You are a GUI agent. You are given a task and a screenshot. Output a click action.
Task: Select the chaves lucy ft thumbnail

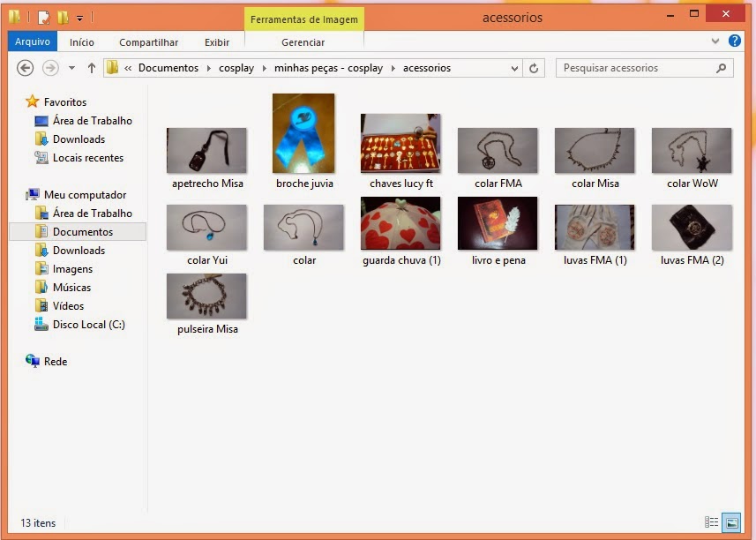click(400, 143)
